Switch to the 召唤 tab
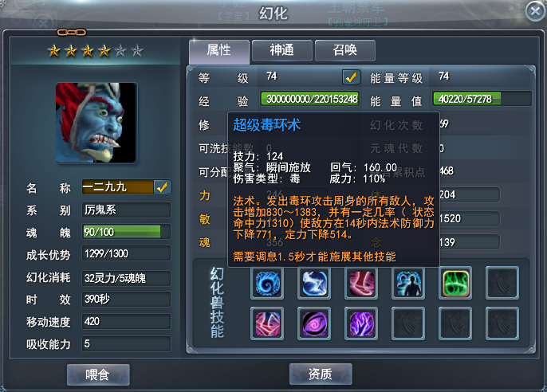 (345, 50)
